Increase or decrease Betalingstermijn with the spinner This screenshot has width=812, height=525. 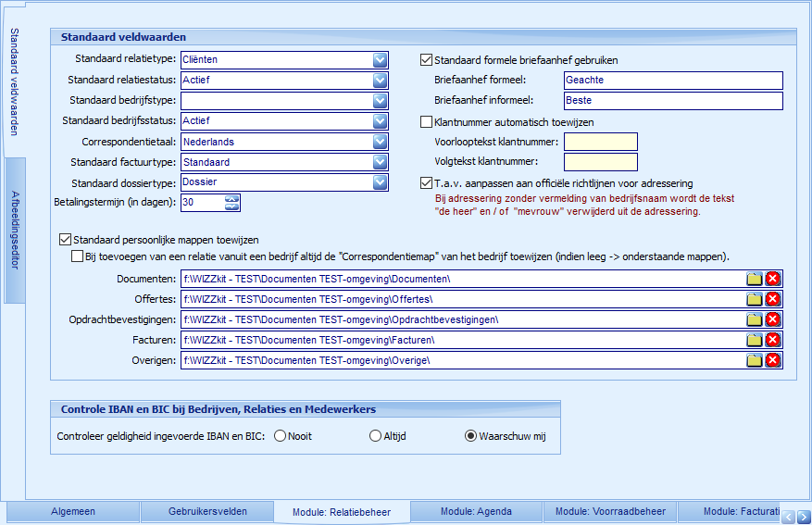pos(231,203)
